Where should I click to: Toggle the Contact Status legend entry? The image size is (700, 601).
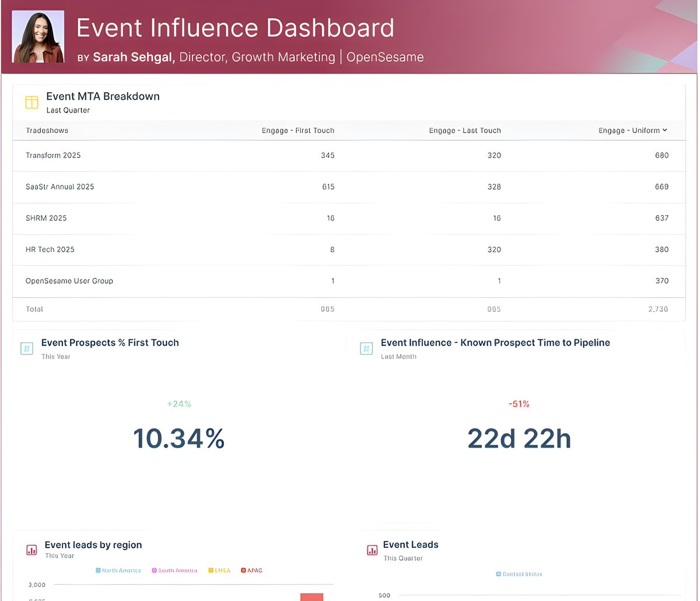point(519,574)
